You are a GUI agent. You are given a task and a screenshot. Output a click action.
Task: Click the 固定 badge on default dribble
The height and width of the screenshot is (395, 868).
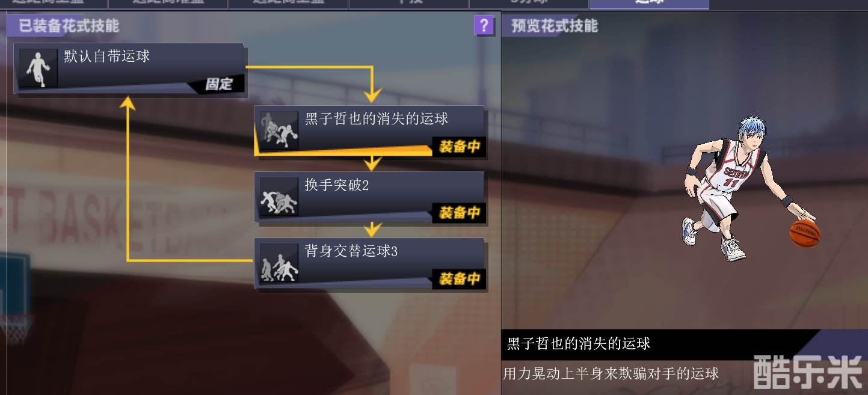pyautogui.click(x=218, y=84)
